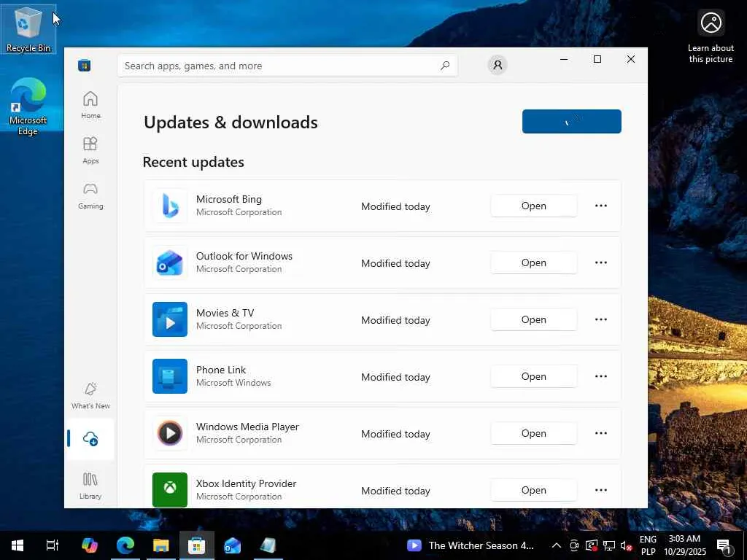
Task: Open Xbox Identity Provider with its button
Action: (533, 490)
